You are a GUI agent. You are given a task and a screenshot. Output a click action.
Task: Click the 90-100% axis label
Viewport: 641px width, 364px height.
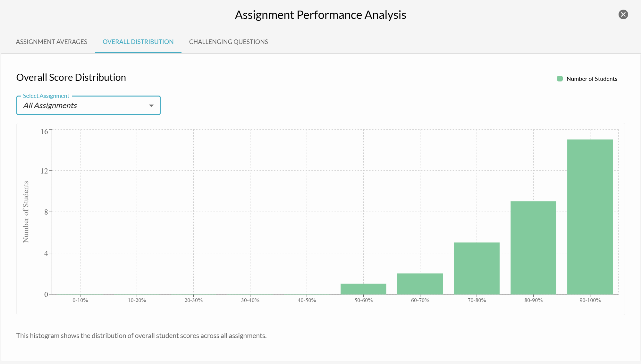[x=590, y=300]
